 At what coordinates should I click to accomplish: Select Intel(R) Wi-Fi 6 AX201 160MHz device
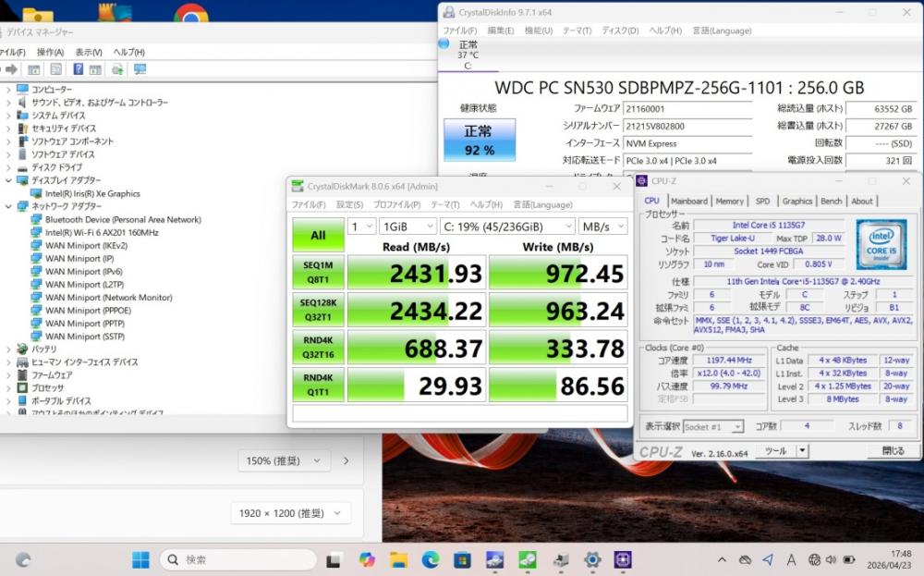[102, 232]
